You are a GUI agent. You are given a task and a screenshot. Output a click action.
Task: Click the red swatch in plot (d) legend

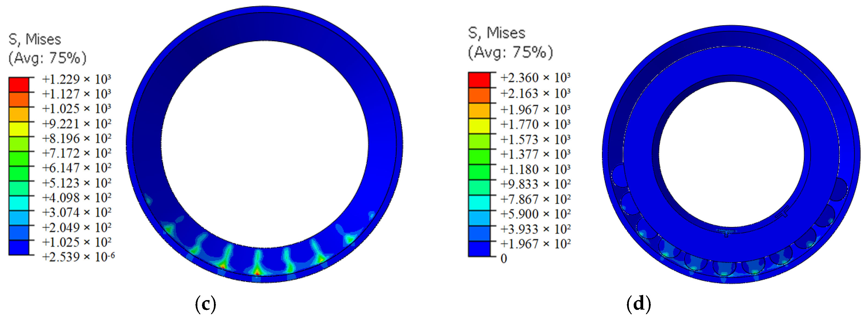pyautogui.click(x=479, y=80)
